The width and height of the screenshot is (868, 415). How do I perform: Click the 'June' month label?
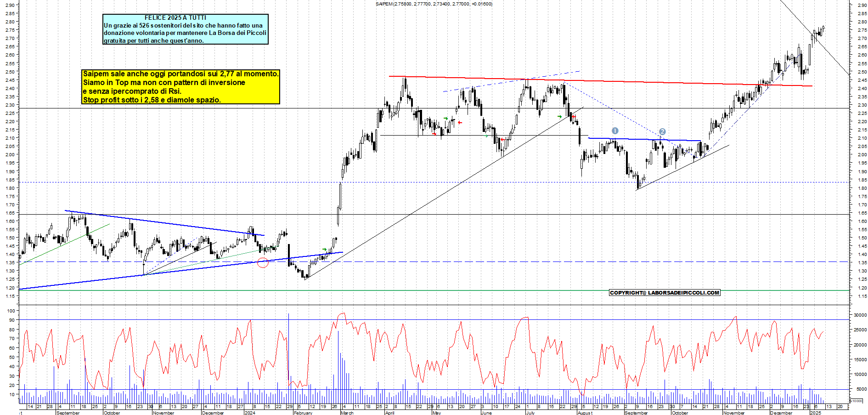coord(486,412)
